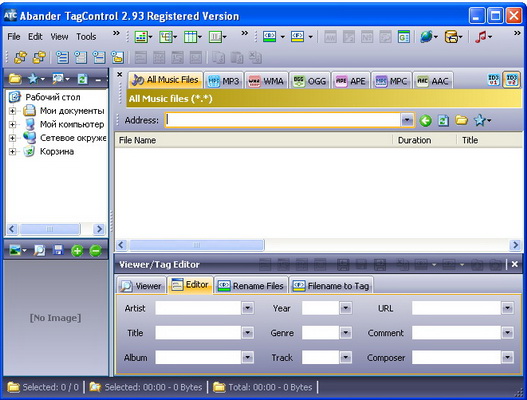Viewport: 527px width, 400px height.
Task: Click the image zoom magnifier icon
Action: [x=39, y=250]
